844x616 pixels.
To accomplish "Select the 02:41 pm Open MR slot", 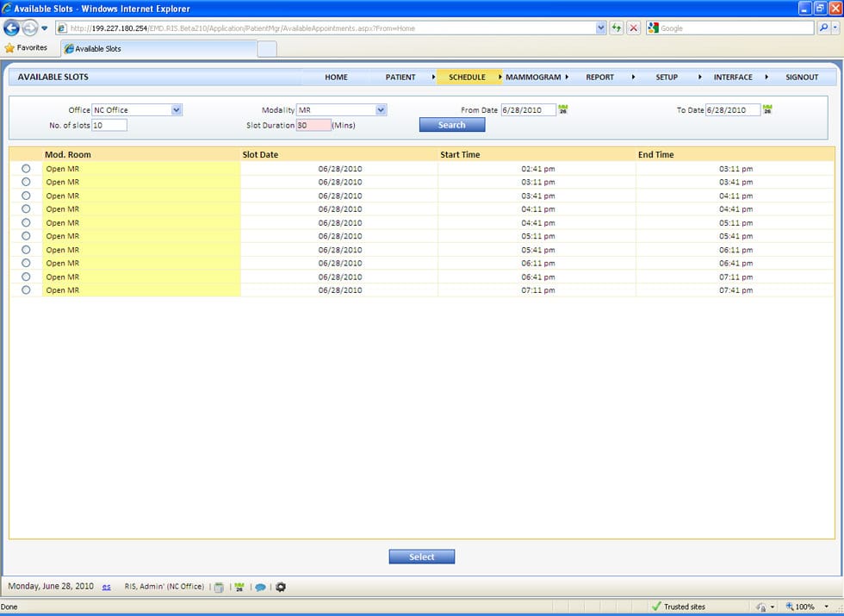I will (x=26, y=169).
